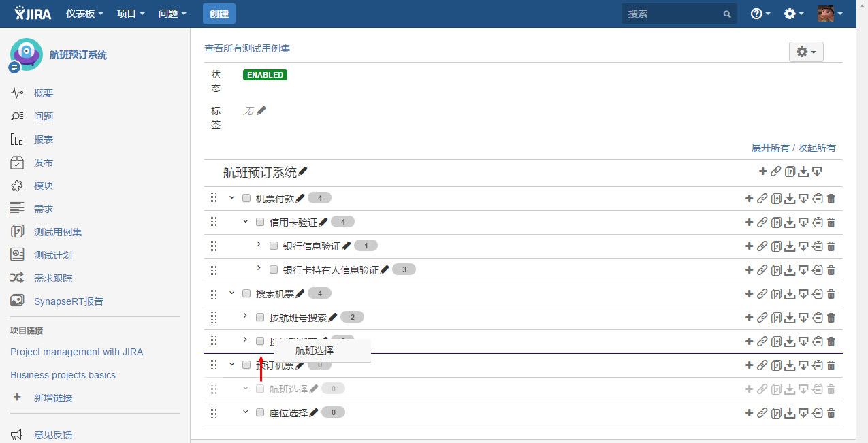This screenshot has width=868, height=443.
Task: Delete the 预订机票 test suite
Action: (x=831, y=365)
